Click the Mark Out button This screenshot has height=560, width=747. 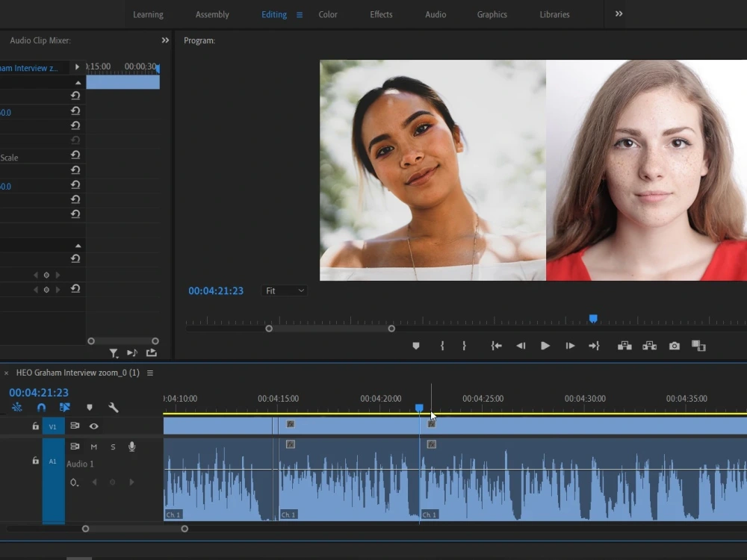464,346
